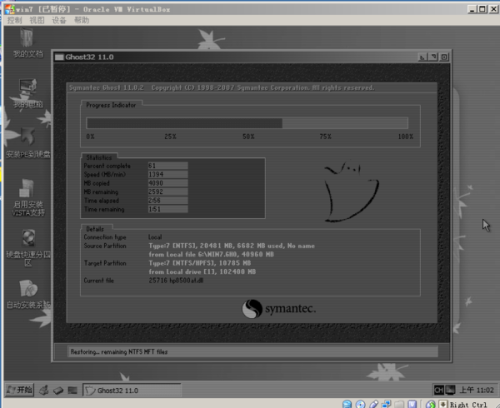The width and height of the screenshot is (500, 408).
Task: Close the Ghost32 11.0 window
Action: [x=444, y=57]
